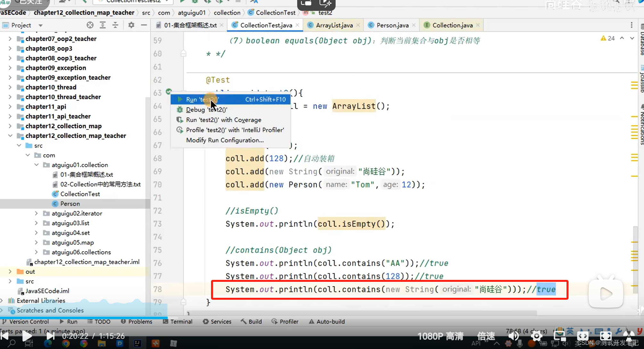Close the CollectionTest.java tab
This screenshot has height=349, width=644.
pyautogui.click(x=298, y=25)
